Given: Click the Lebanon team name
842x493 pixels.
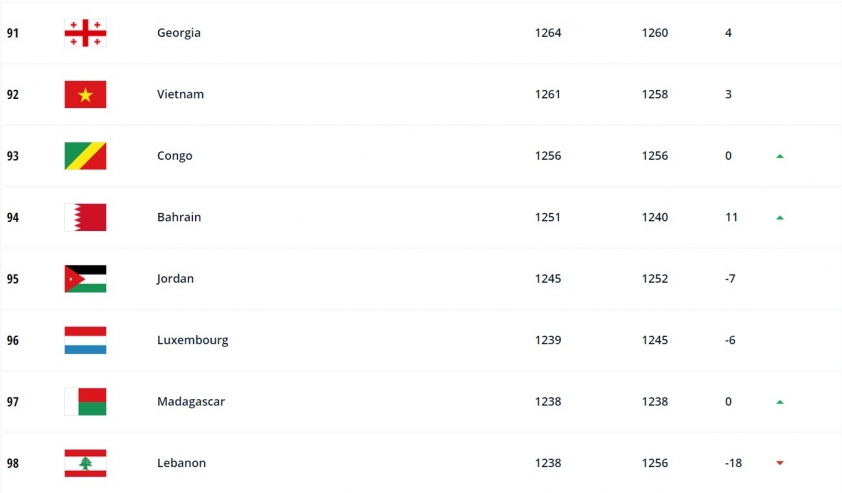Looking at the screenshot, I should tap(182, 463).
